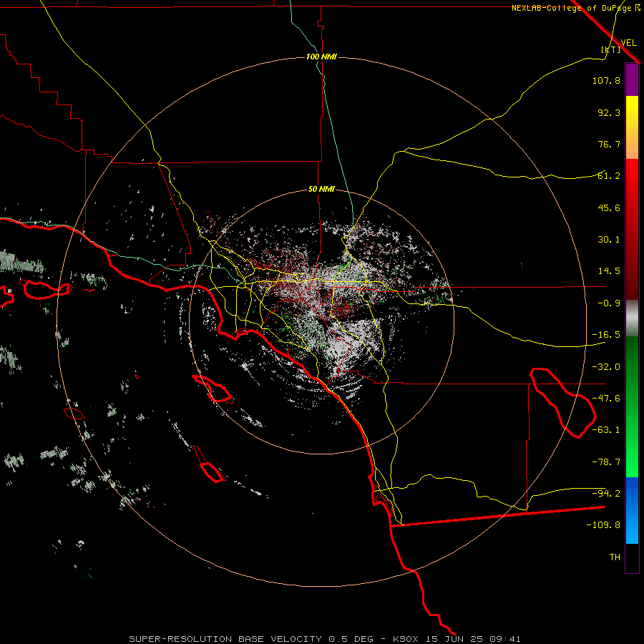Viewport: 644px width, 644px height.
Task: Click the KSOX station identifier in the caption
Action: (x=406, y=639)
